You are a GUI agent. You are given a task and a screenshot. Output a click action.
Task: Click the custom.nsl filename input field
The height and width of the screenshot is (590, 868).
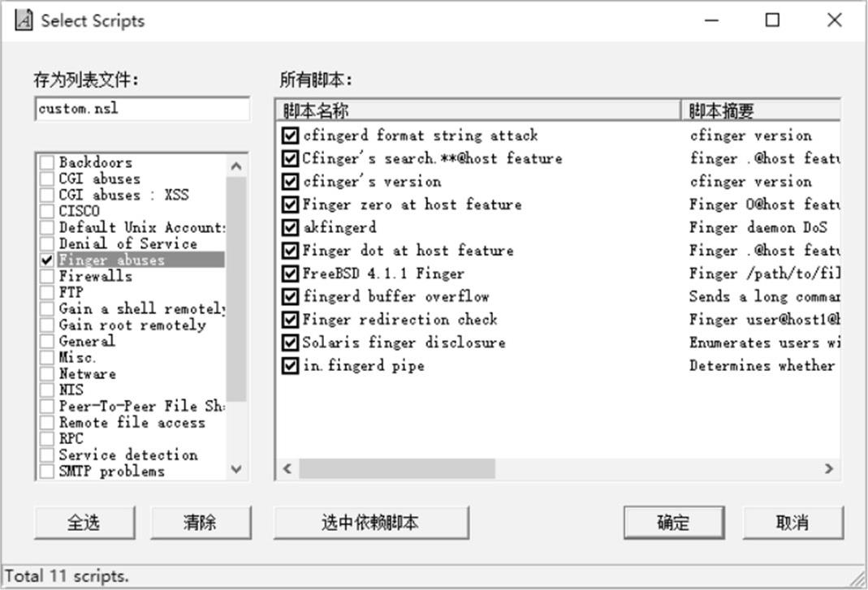pos(142,109)
